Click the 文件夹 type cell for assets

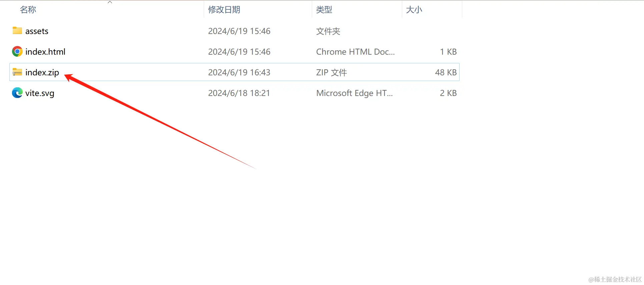(x=328, y=31)
